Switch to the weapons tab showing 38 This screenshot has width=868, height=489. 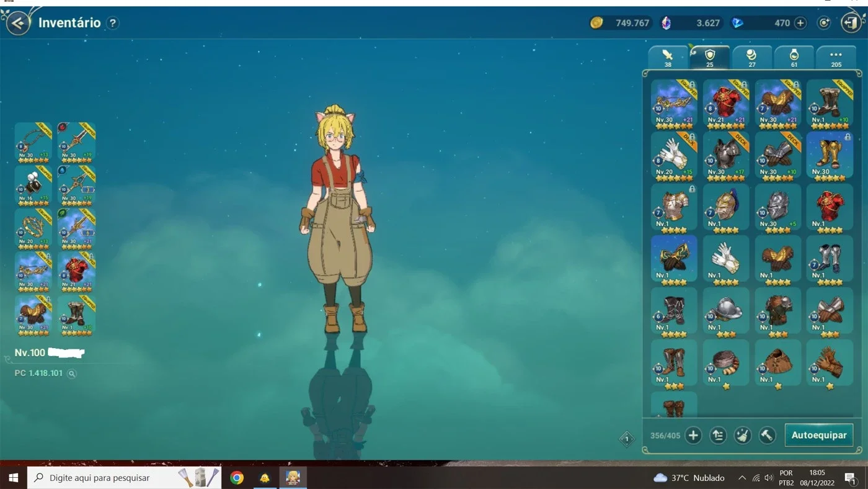[668, 57]
